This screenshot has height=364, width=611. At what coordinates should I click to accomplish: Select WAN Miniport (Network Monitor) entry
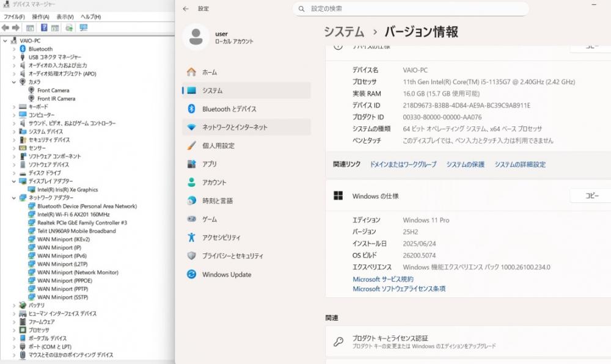coord(78,272)
